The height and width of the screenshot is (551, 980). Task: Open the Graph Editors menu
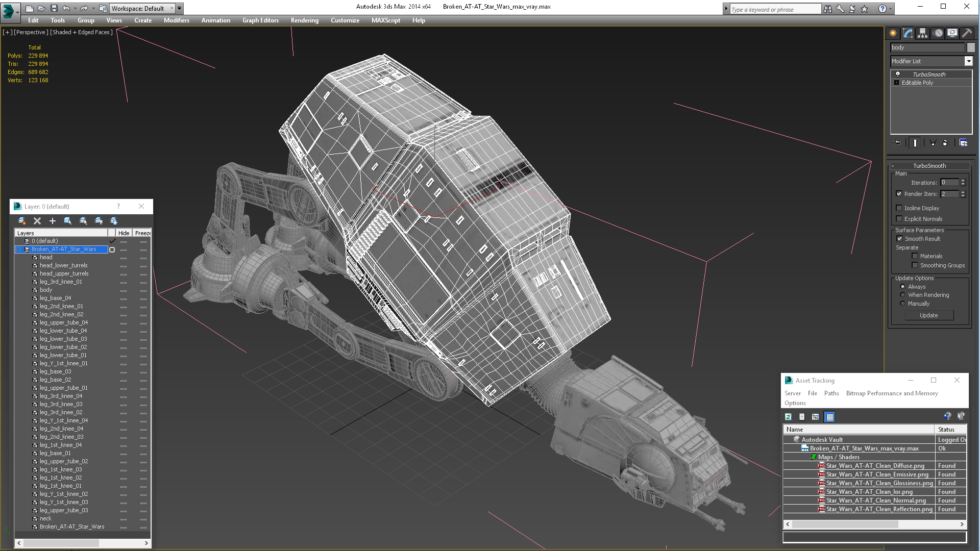[260, 20]
